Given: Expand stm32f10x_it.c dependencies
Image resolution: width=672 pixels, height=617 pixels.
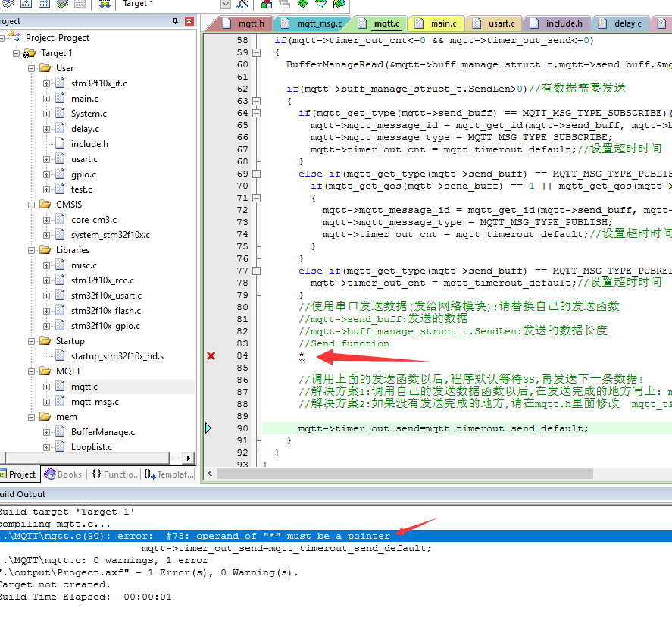Looking at the screenshot, I should (46, 83).
